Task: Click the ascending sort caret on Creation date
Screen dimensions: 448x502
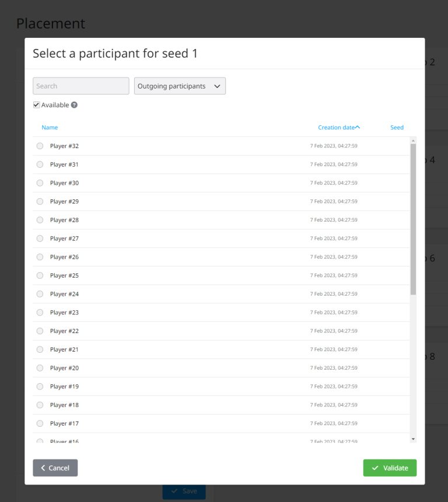Action: tap(358, 127)
